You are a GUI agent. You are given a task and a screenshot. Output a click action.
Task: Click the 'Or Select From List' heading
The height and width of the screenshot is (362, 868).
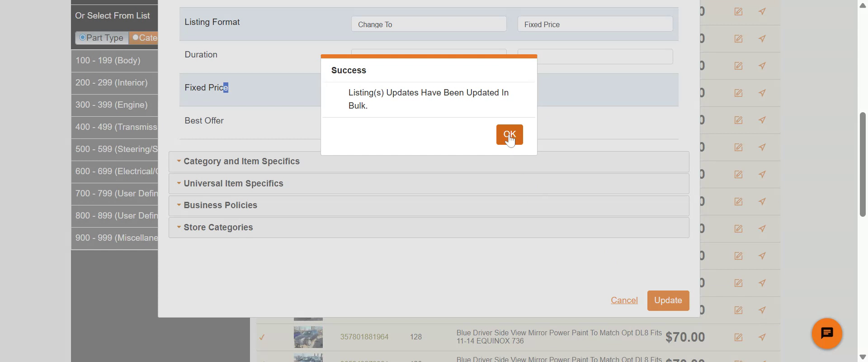tap(113, 16)
